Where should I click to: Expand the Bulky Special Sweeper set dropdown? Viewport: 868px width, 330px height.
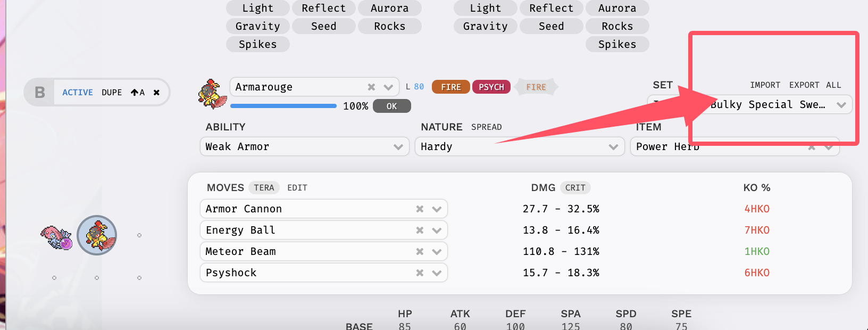coord(841,105)
